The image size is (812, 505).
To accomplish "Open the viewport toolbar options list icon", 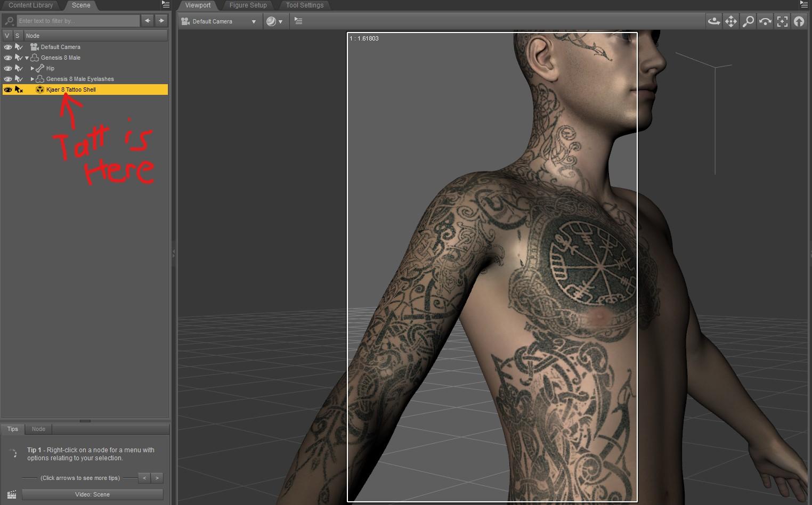I will tap(298, 21).
